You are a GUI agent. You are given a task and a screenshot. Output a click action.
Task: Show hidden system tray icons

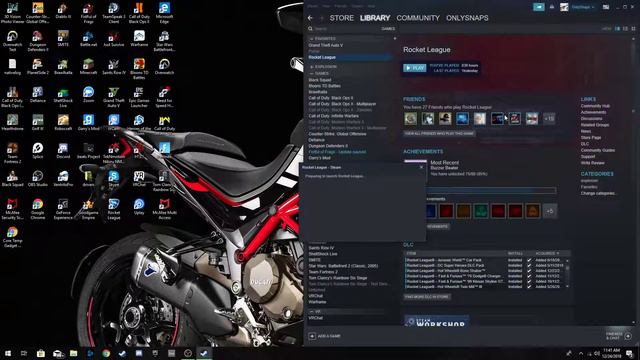pyautogui.click(x=581, y=353)
